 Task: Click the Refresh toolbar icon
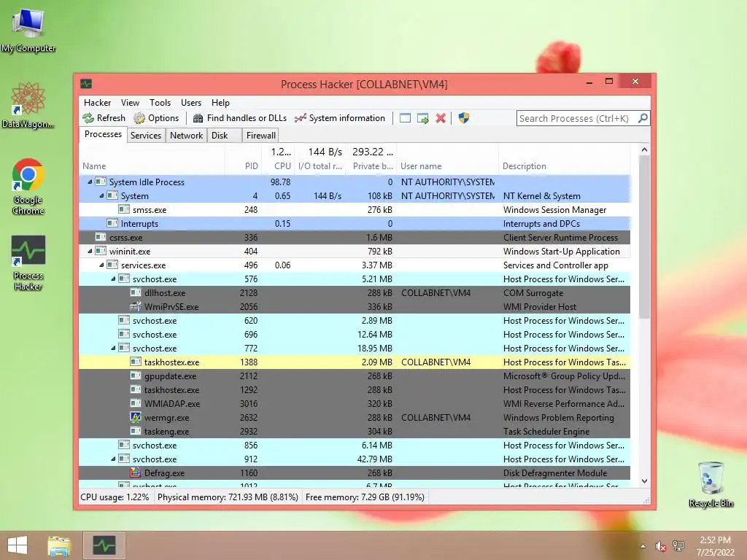tap(88, 118)
